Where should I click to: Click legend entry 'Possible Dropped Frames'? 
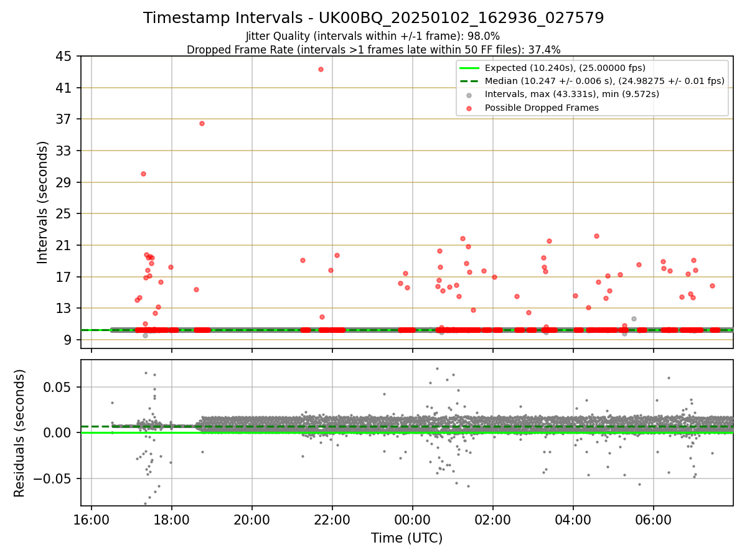[542, 108]
